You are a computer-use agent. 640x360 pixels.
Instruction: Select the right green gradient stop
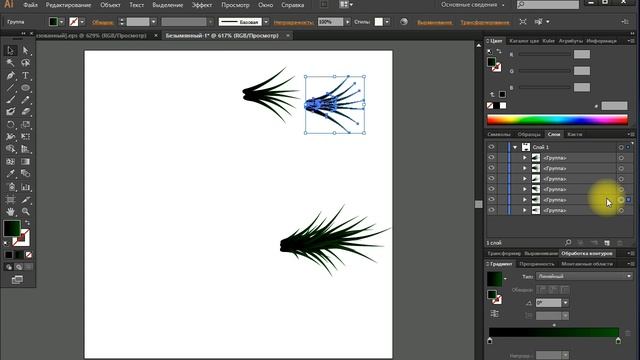coord(618,341)
